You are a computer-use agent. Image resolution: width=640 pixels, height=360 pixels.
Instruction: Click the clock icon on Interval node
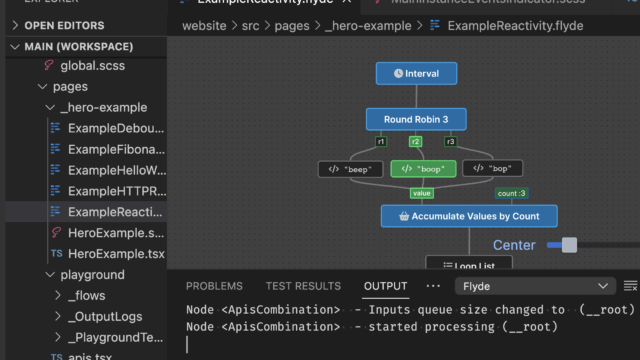pos(398,73)
